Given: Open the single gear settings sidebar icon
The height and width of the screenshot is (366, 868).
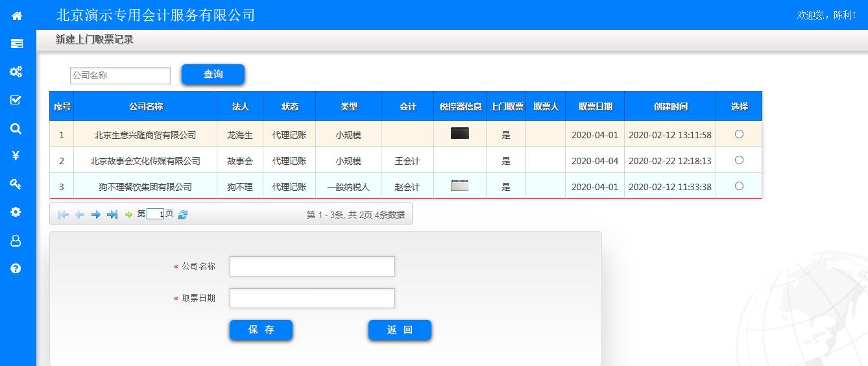Looking at the screenshot, I should pos(16,212).
